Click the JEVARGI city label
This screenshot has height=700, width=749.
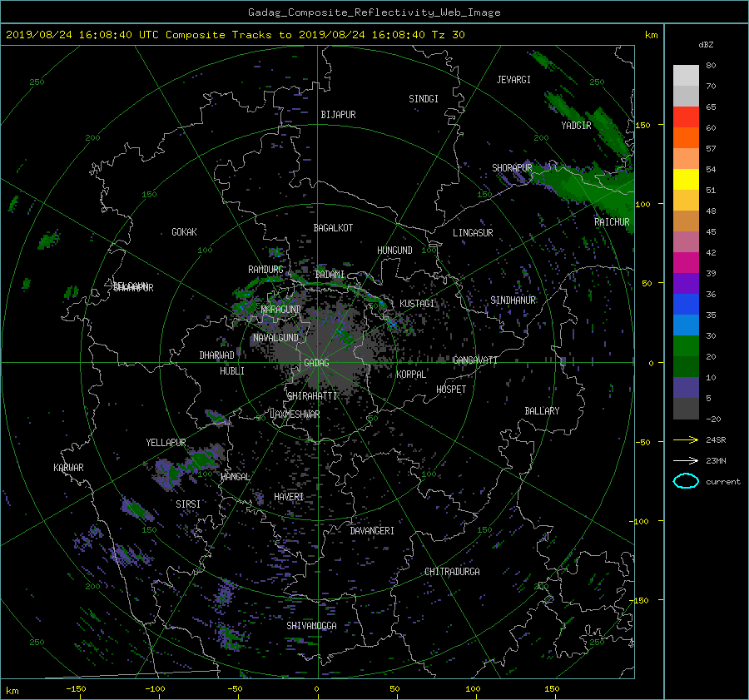[x=513, y=80]
